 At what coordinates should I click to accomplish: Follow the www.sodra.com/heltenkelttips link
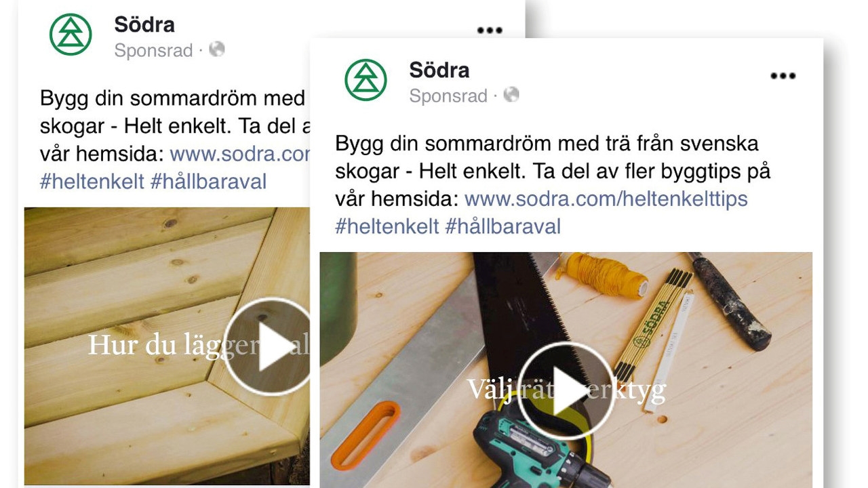tap(606, 199)
